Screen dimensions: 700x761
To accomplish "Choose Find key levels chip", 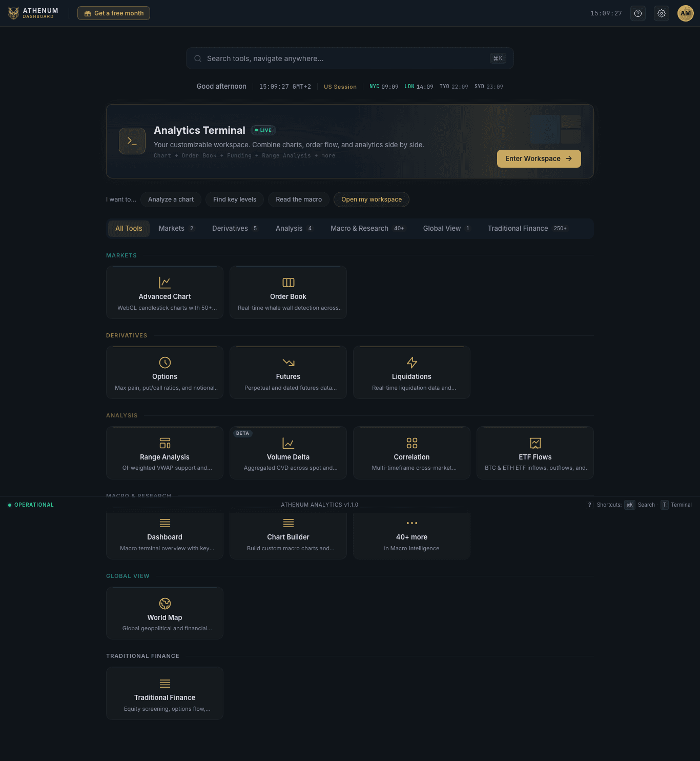I will [x=235, y=199].
